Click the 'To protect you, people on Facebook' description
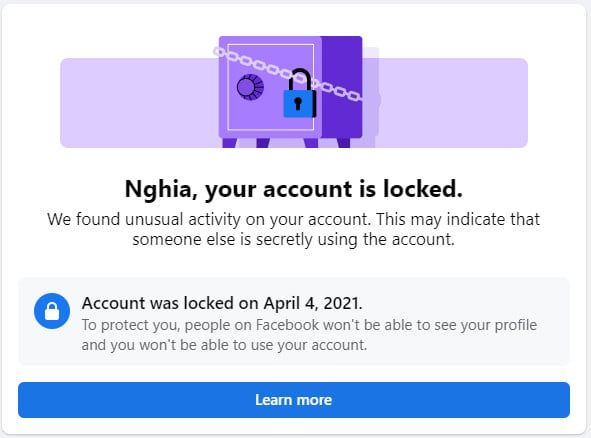The height and width of the screenshot is (438, 591). (309, 335)
